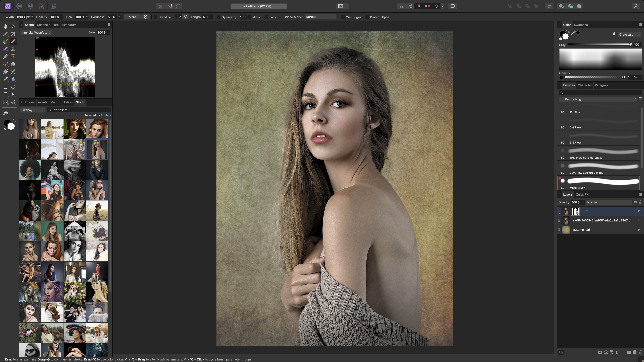
Task: Select the 20% flow Backdrop clone brush
Action: coord(598,168)
